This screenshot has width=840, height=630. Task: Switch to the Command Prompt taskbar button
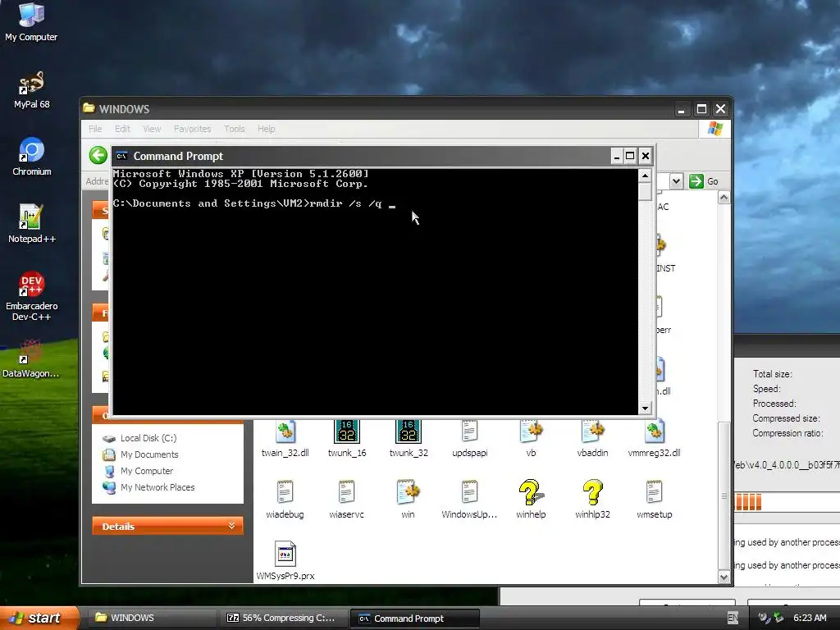pyautogui.click(x=414, y=618)
